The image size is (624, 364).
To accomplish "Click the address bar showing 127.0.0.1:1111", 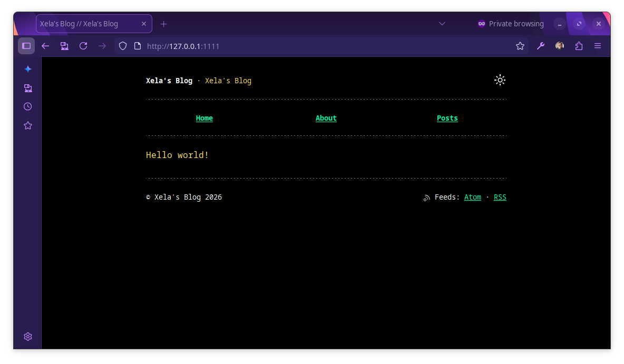I will pyautogui.click(x=316, y=46).
